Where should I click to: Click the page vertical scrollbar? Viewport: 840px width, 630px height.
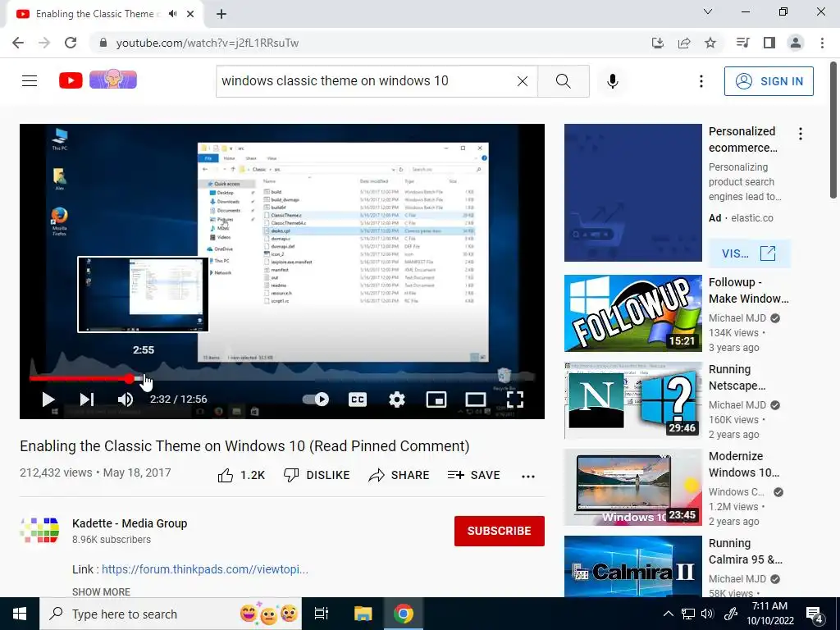(834, 130)
